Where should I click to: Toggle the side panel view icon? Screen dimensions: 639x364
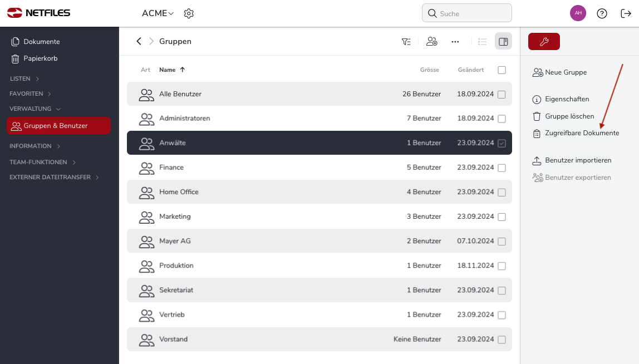503,42
